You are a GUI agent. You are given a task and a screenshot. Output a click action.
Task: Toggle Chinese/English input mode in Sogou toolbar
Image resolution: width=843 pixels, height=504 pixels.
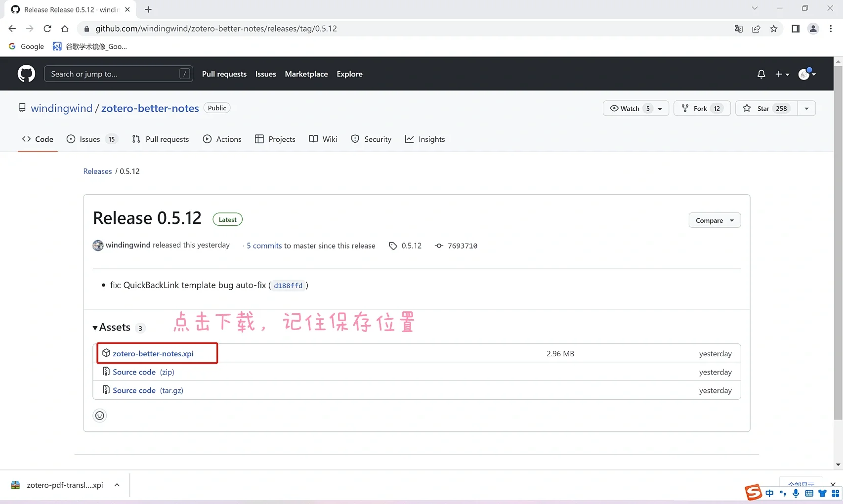pos(769,493)
